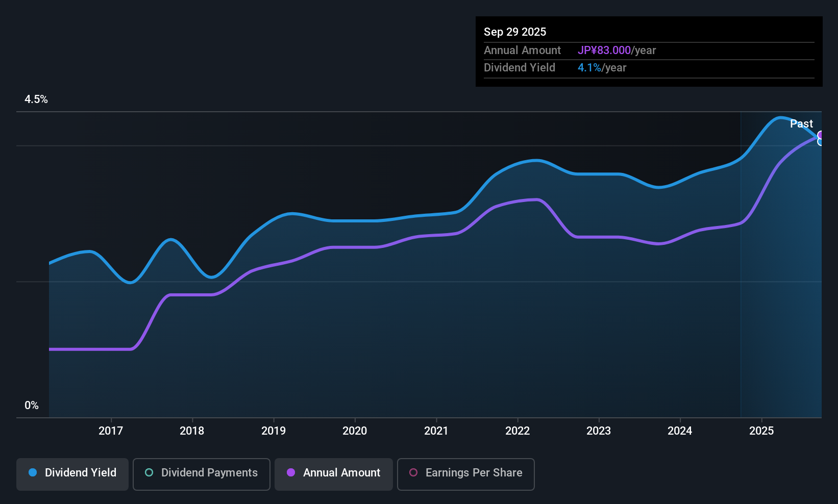
Task: Show the Earnings Per Share series
Action: point(465,473)
